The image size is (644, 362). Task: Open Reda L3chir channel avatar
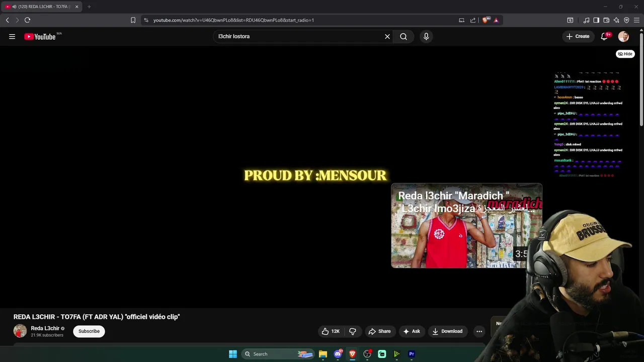tap(20, 331)
